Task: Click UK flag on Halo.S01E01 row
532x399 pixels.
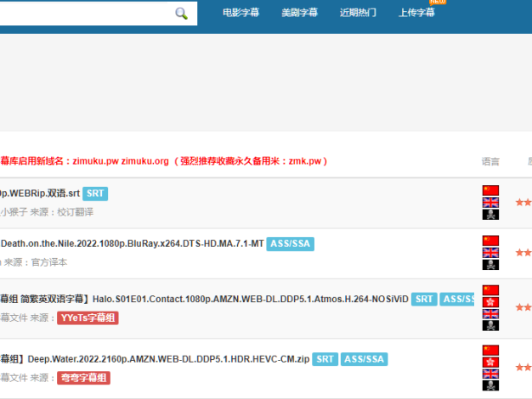Action: point(490,314)
